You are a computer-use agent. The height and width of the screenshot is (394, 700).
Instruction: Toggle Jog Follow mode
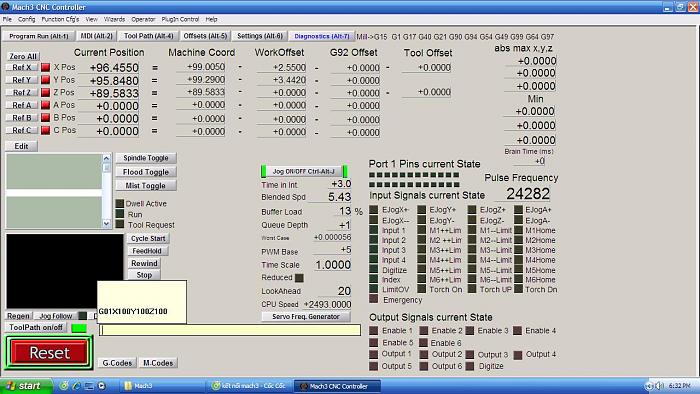point(55,316)
